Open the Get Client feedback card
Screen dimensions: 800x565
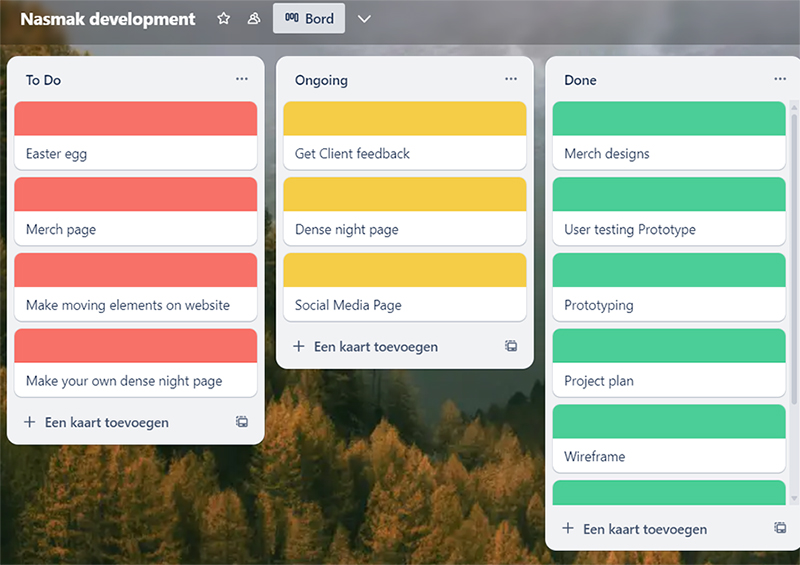point(405,154)
